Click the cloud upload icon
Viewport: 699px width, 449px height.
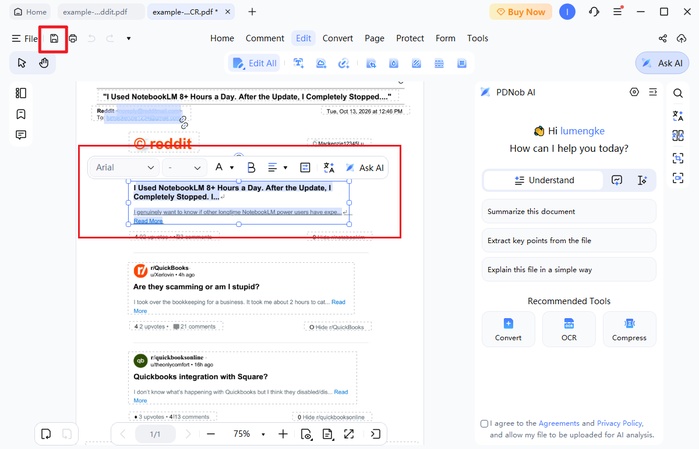tap(681, 38)
